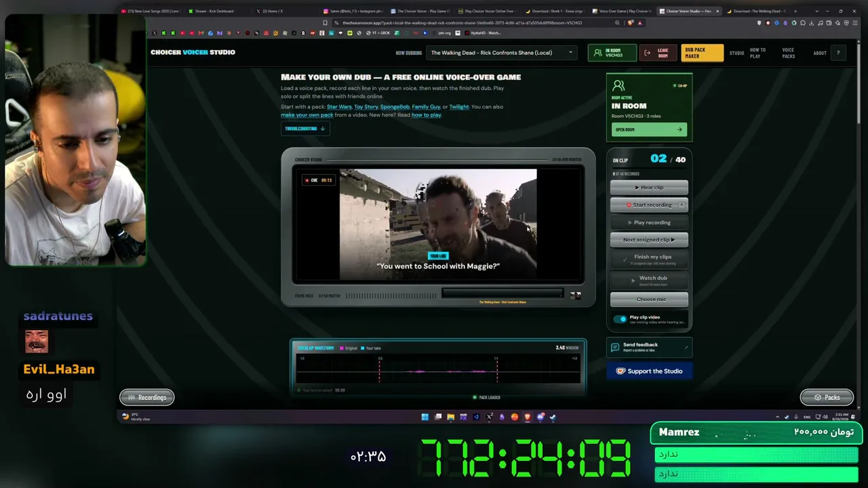Open the How To Play page
The image size is (868, 488).
click(x=757, y=53)
